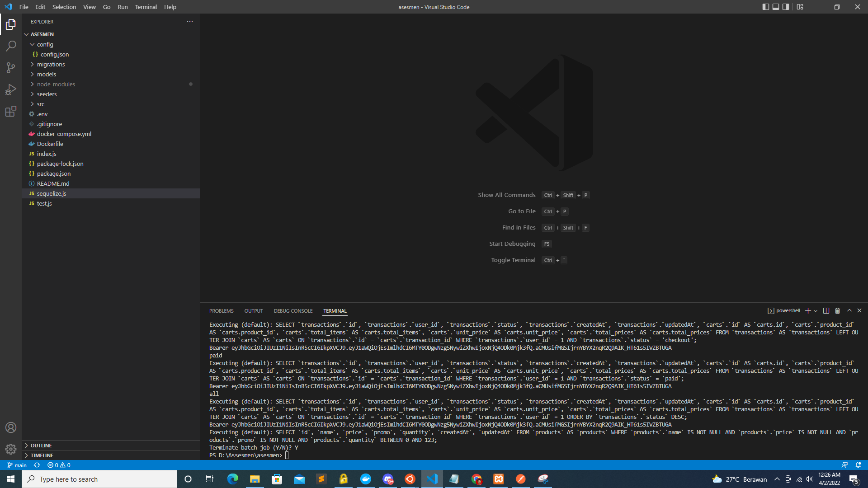
Task: Open the Source Control view
Action: [x=11, y=68]
